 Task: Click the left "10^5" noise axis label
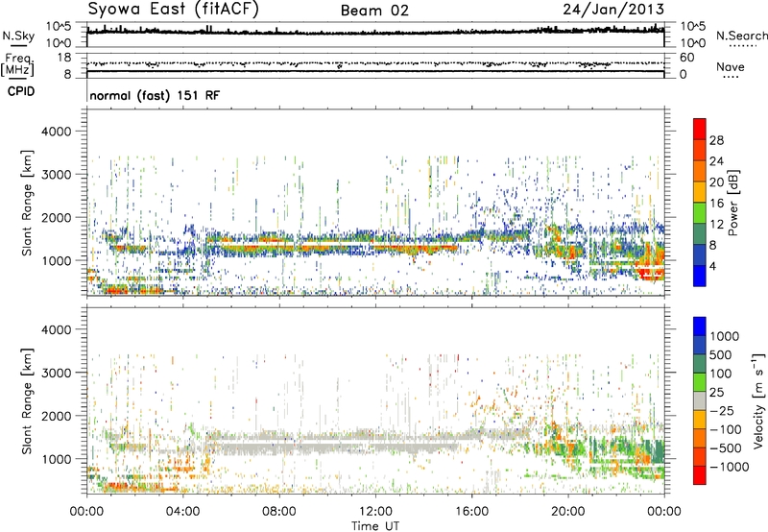pos(59,27)
